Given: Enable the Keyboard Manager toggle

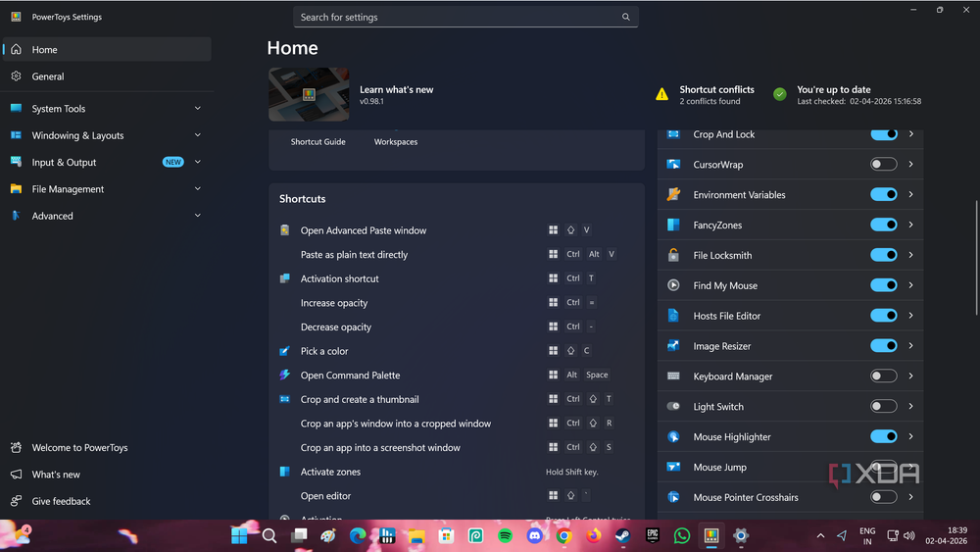Looking at the screenshot, I should tap(884, 376).
